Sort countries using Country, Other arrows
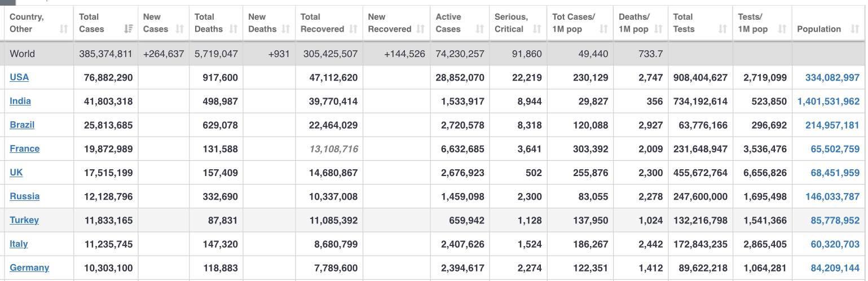Viewport: 868px width, 281px height. [63, 29]
